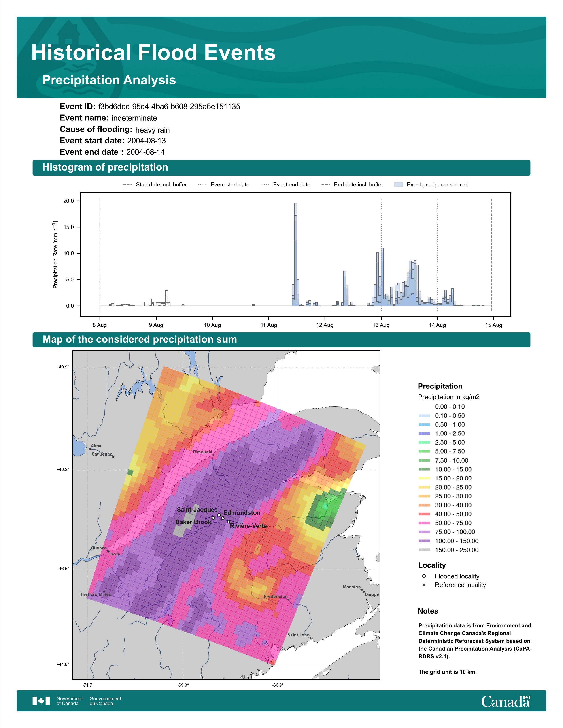Click the Notes heading
This screenshot has width=563, height=728.
(x=428, y=611)
